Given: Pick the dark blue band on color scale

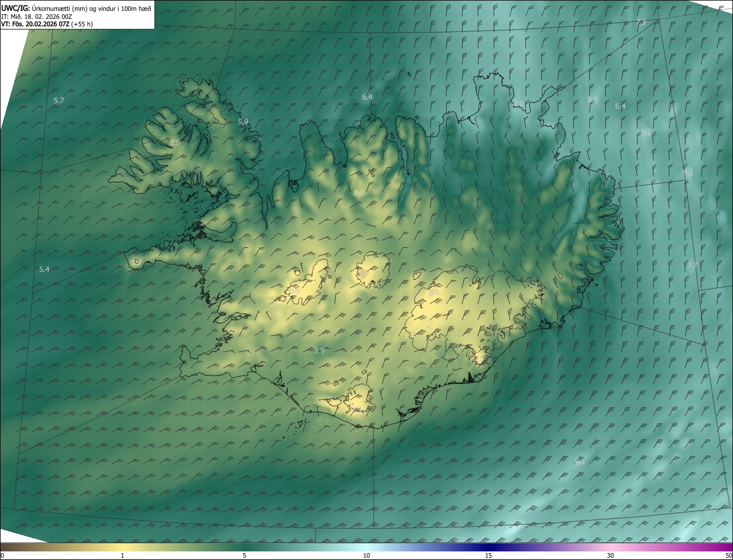Looking at the screenshot, I should click(488, 547).
